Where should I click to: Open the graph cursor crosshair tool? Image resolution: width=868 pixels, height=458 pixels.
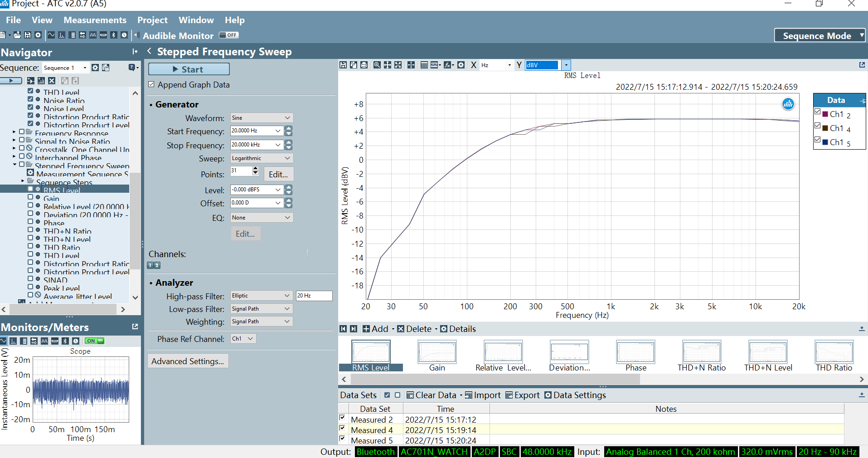pos(411,65)
